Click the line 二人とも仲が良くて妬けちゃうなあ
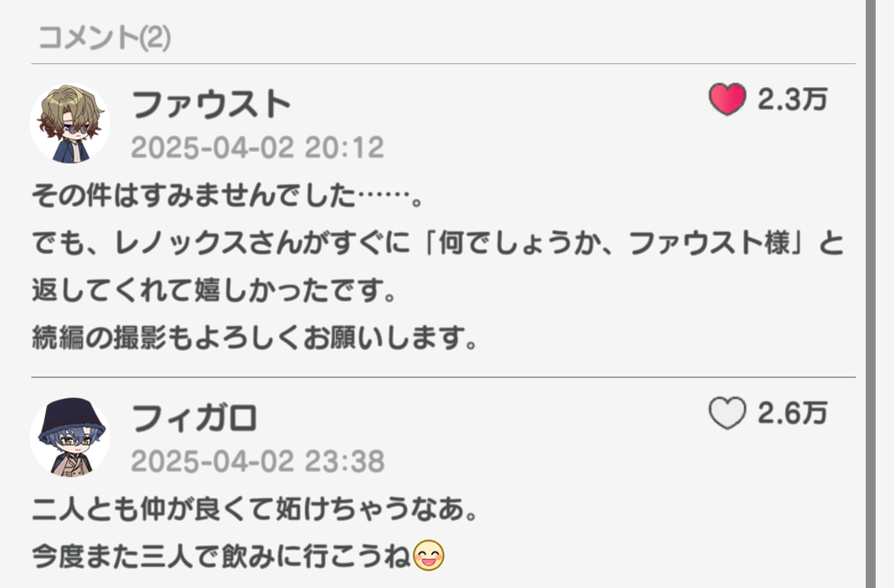The width and height of the screenshot is (894, 588). 254,509
